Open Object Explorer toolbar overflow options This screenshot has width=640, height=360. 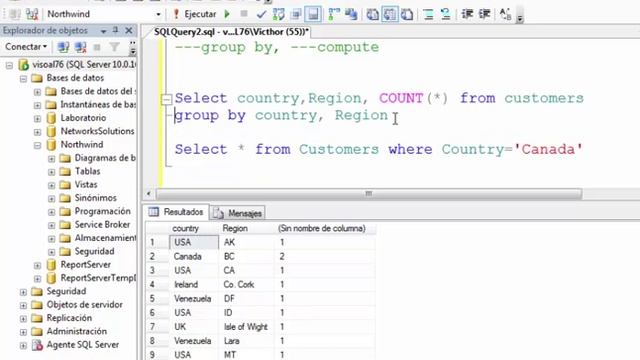(x=132, y=48)
